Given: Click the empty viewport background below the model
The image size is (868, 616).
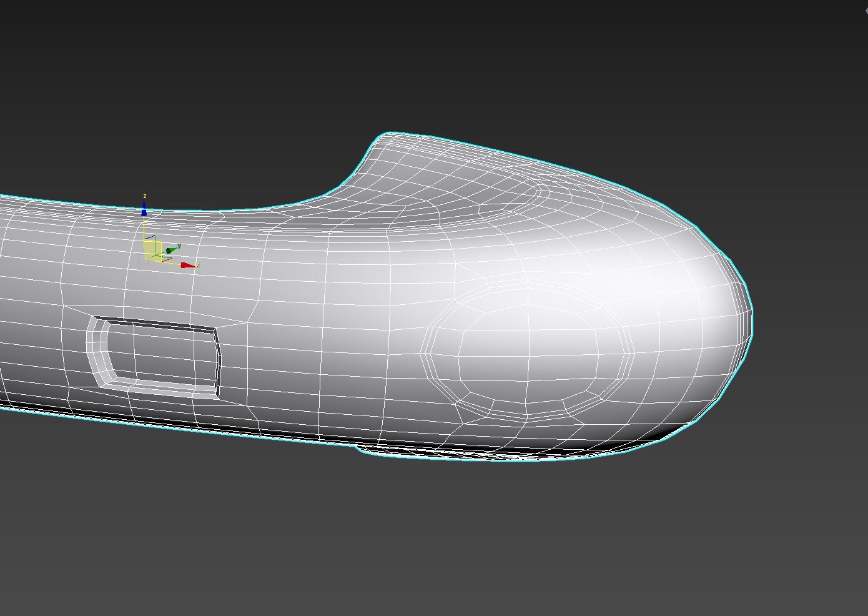Looking at the screenshot, I should coord(437,537).
